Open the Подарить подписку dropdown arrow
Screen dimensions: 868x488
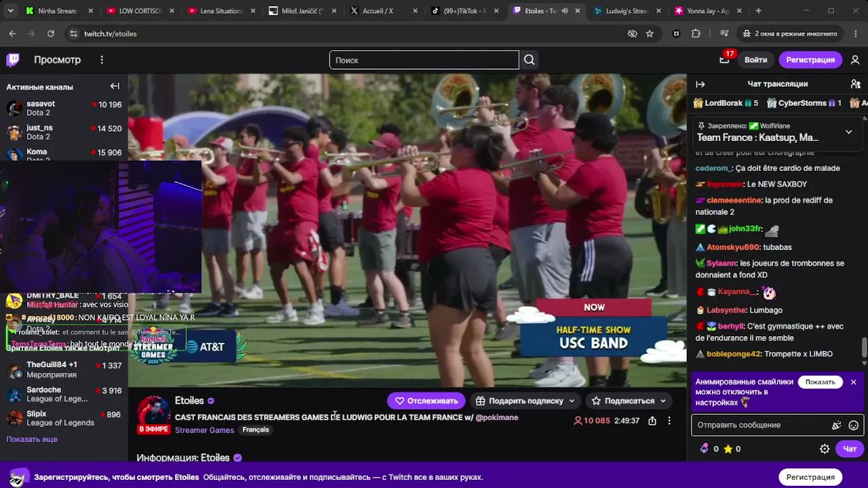coord(572,401)
